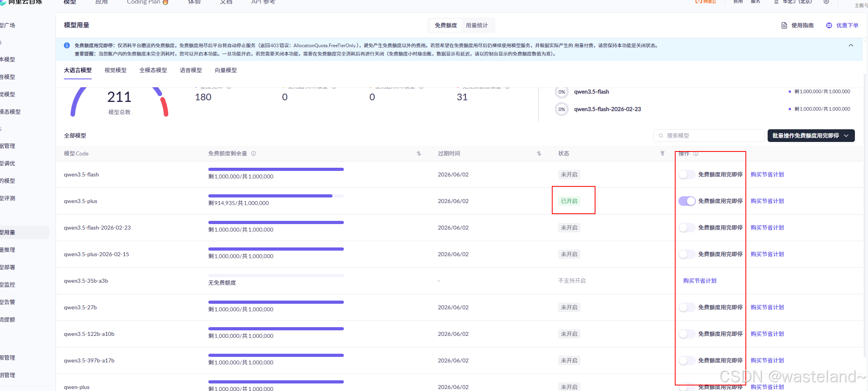Viewport: 868px width, 391px height.
Task: Click the 31 statistic value
Action: (x=462, y=97)
